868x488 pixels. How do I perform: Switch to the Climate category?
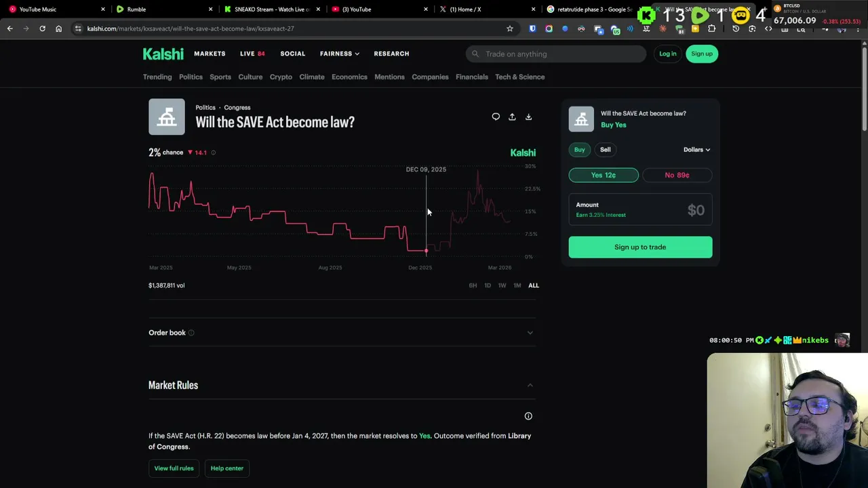click(x=312, y=77)
